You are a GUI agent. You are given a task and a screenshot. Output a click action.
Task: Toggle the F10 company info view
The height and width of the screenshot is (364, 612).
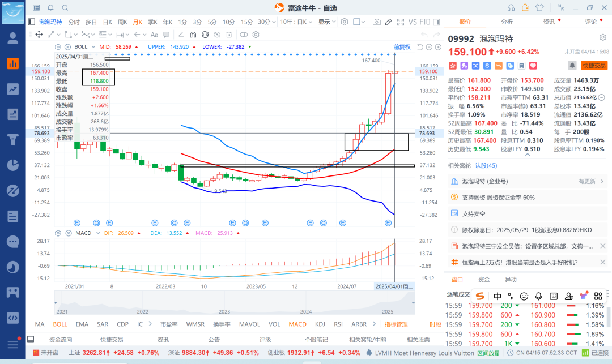coord(424,22)
